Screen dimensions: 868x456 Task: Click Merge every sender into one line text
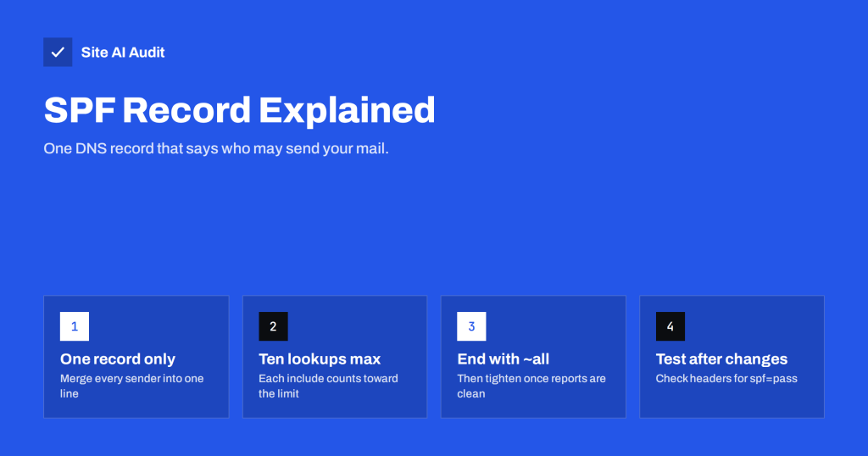[x=131, y=386]
